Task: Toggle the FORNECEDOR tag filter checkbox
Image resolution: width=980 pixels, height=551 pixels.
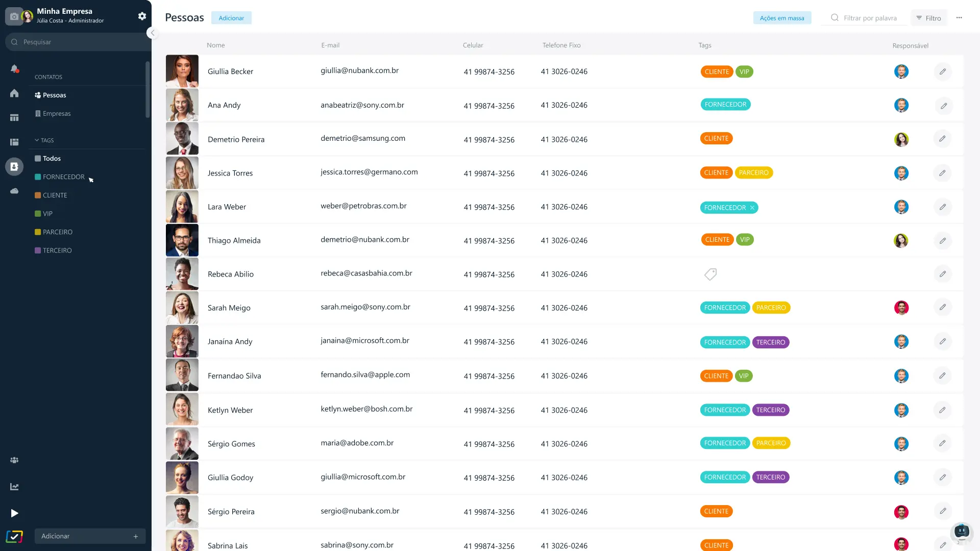Action: point(38,177)
